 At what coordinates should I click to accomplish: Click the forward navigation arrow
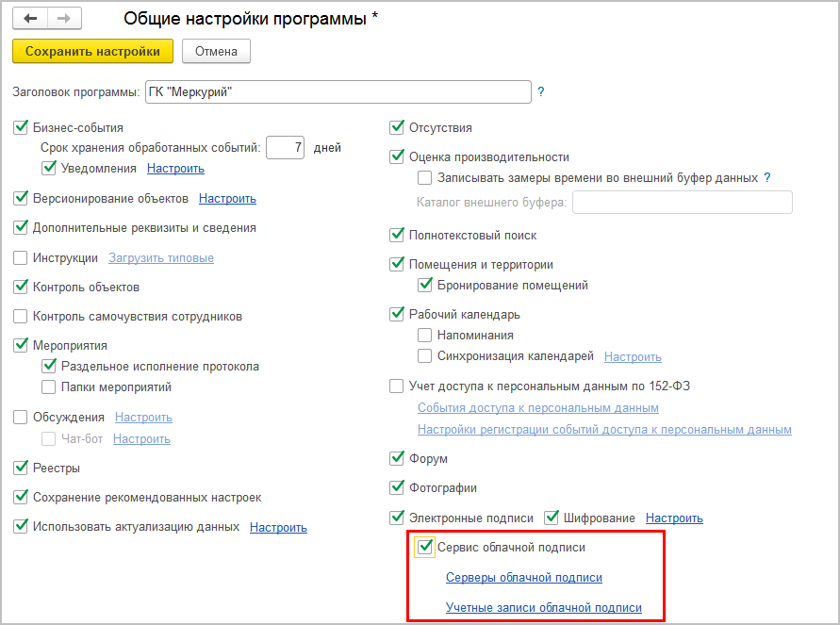click(64, 19)
